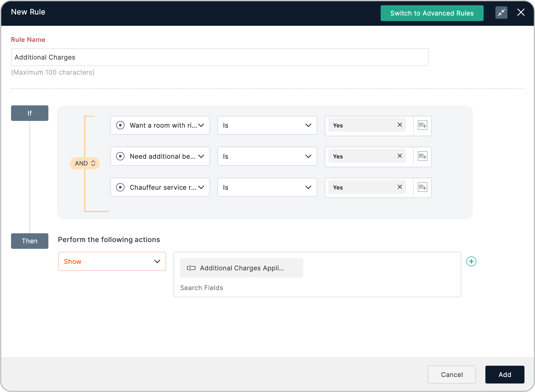Click add-condition icon in second Yes row
Viewport: 535px width, 392px height.
click(422, 156)
